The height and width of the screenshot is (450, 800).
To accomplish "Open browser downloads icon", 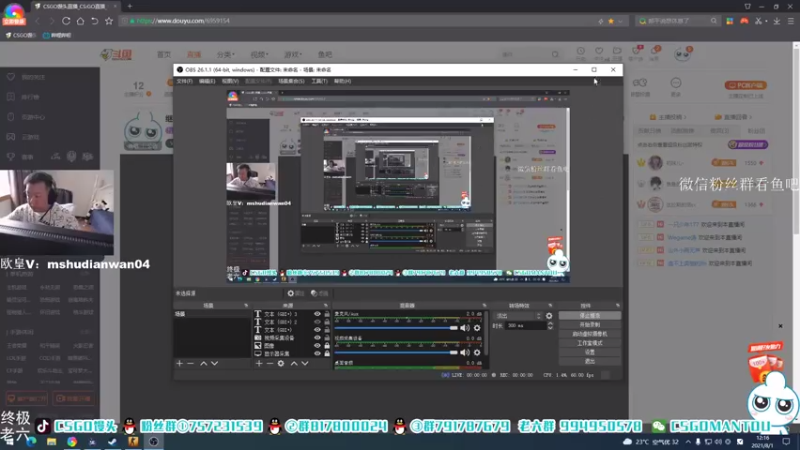I will [x=777, y=21].
